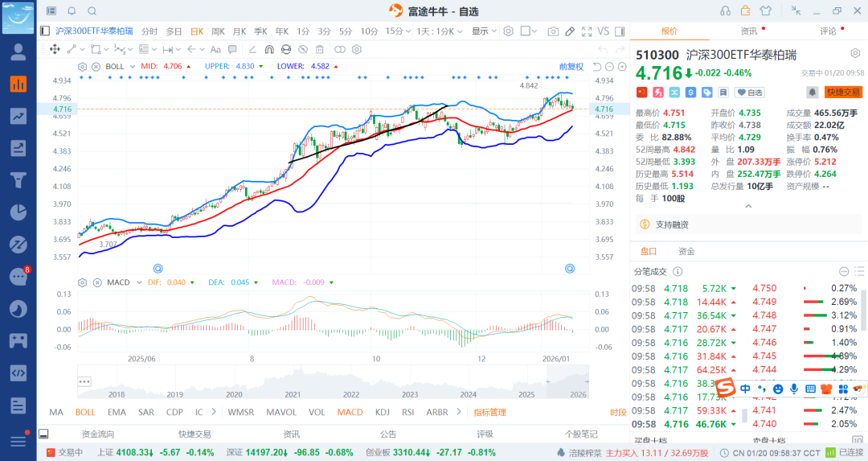Toggle left watchlist panel visibility
This screenshot has height=461, width=868.
tap(45, 31)
